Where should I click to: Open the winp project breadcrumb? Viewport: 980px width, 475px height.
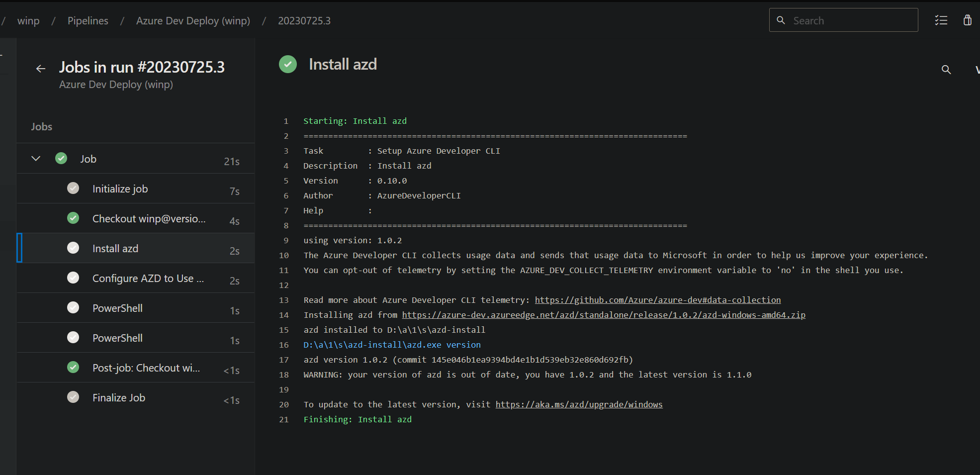28,21
